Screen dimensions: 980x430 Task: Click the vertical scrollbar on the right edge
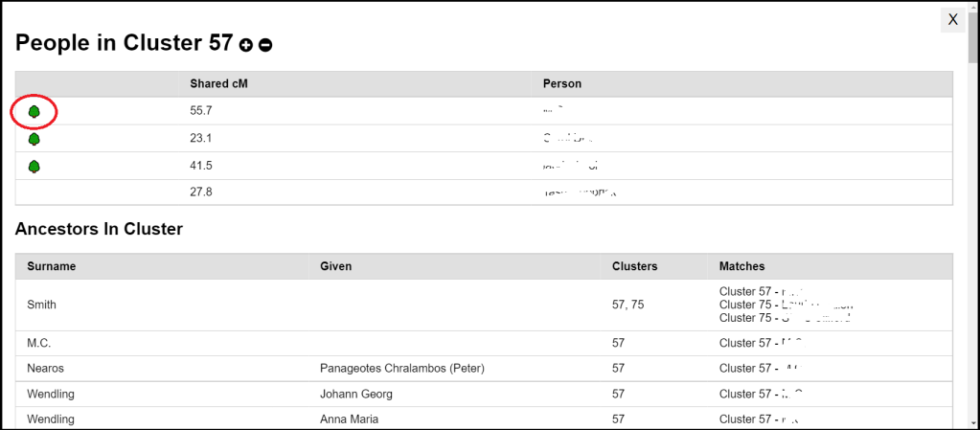tap(973, 192)
